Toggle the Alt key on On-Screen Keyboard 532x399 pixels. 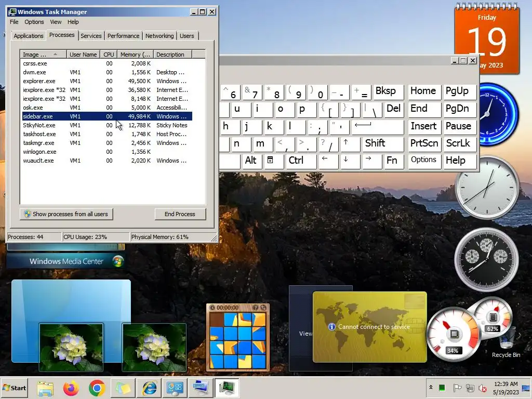(x=251, y=161)
